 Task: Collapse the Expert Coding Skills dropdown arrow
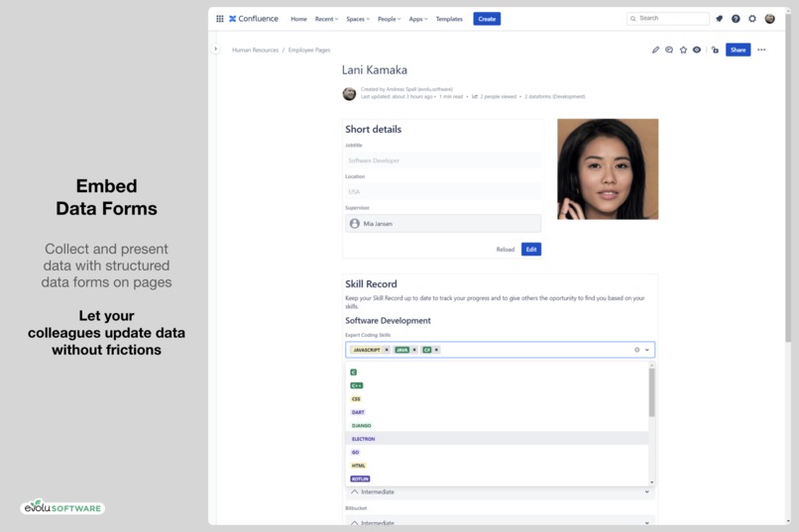[x=647, y=350]
